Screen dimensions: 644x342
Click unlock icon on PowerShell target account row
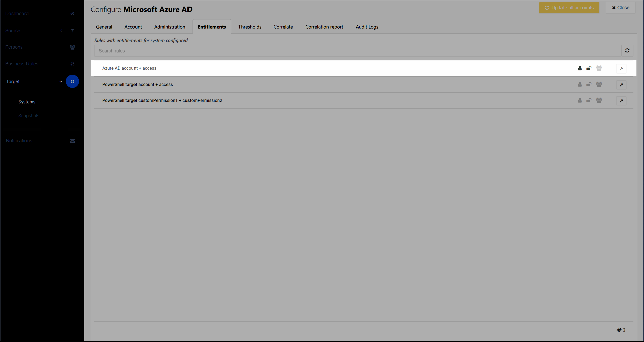click(x=589, y=85)
